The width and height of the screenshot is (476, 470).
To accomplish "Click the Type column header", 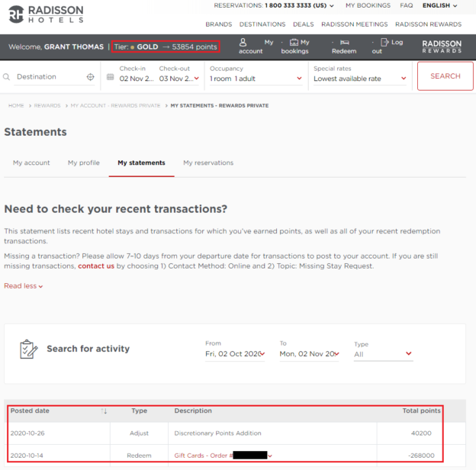I will pos(139,410).
